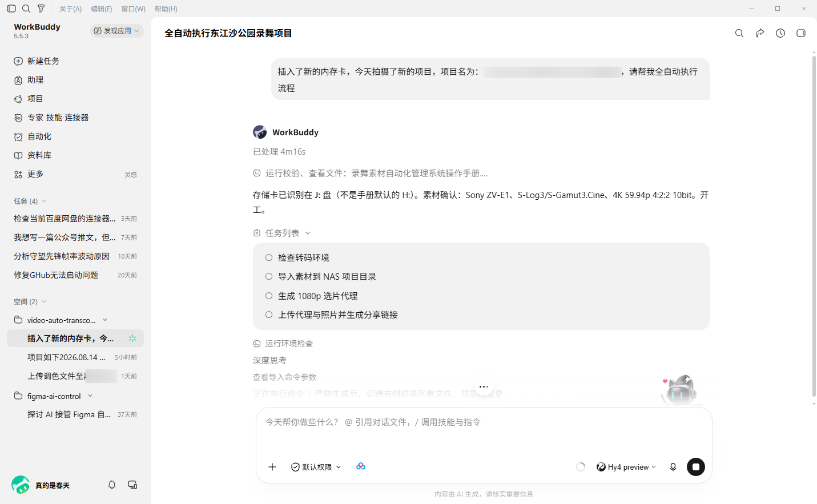The height and width of the screenshot is (504, 817).
Task: Click the monitor icon next to the bell
Action: (132, 485)
